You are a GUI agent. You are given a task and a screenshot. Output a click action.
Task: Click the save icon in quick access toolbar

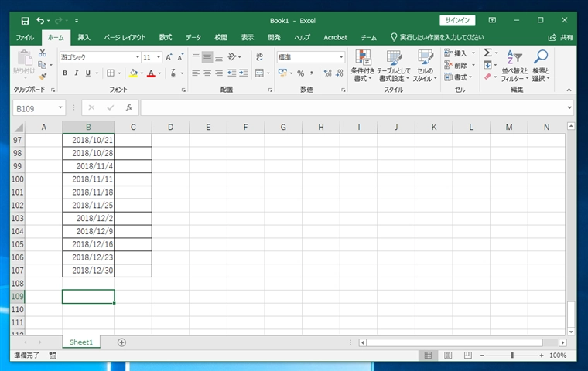click(x=25, y=20)
